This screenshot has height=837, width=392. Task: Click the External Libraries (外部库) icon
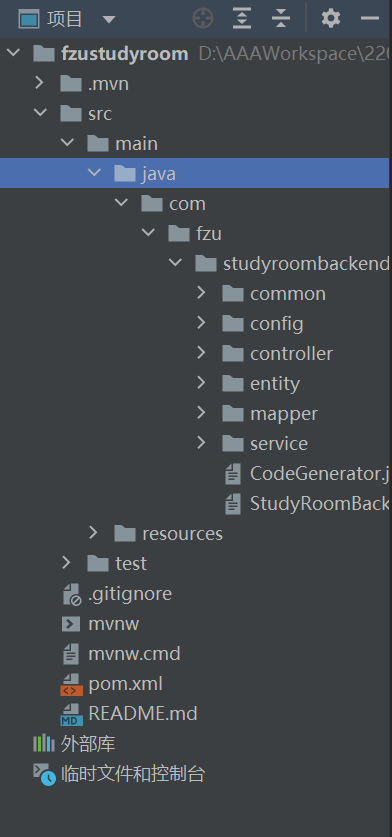pos(44,744)
